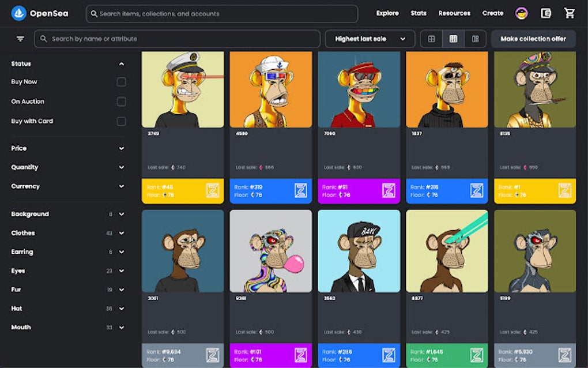Image resolution: width=588 pixels, height=368 pixels.
Task: Select the compact grid view icon
Action: tap(453, 39)
